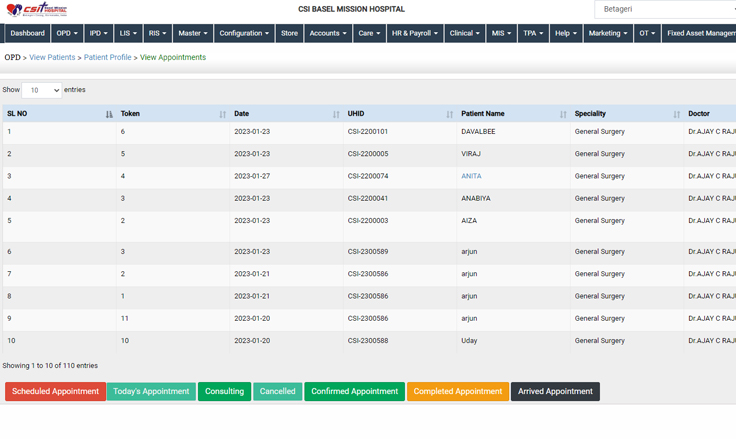
Task: Go to Patient Profile breadcrumb link
Action: click(107, 57)
